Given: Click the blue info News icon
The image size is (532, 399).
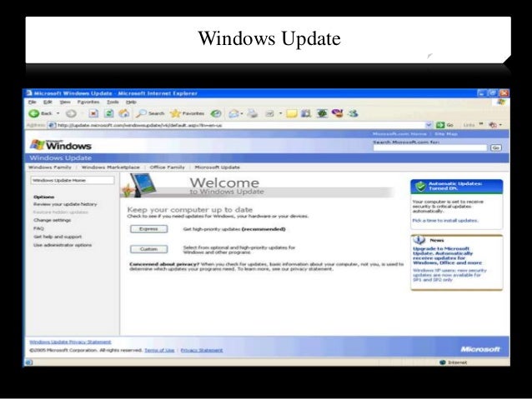Looking at the screenshot, I should pyautogui.click(x=419, y=240).
